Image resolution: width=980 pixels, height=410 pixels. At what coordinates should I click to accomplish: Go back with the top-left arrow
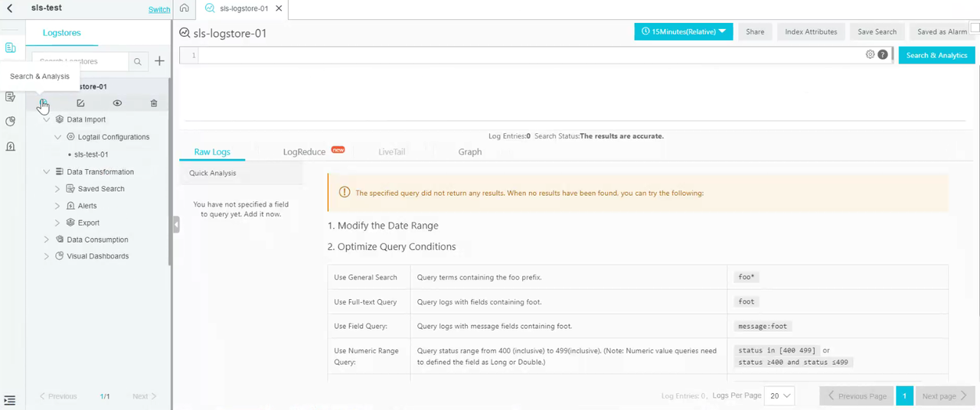click(x=10, y=8)
